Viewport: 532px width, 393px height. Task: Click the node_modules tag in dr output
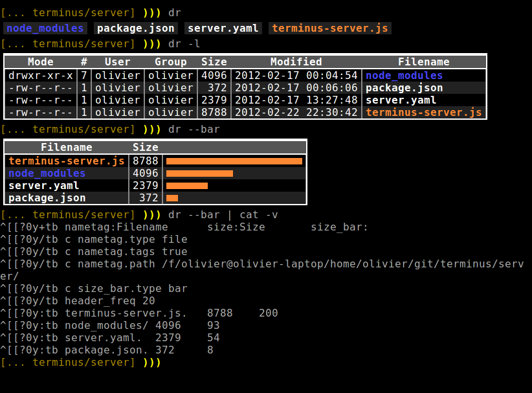(45, 28)
